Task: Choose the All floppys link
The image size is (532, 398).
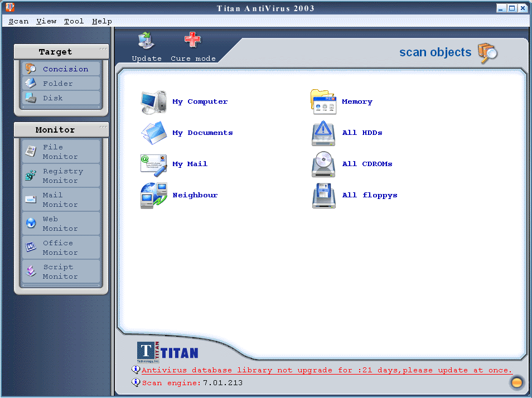Action: click(x=370, y=195)
